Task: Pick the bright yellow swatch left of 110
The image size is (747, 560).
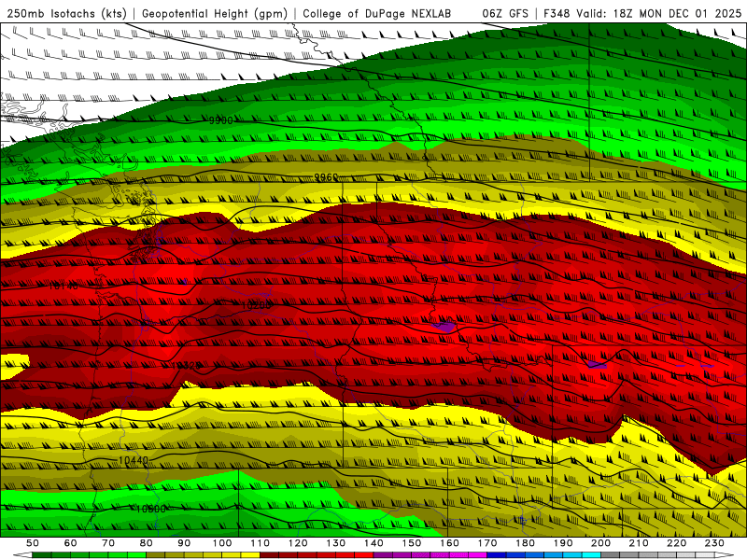Action: pos(250,554)
